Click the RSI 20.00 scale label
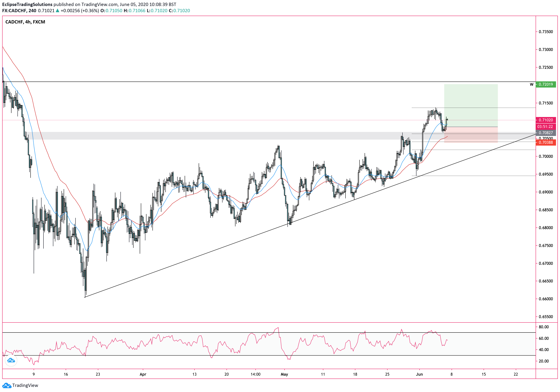 point(544,361)
